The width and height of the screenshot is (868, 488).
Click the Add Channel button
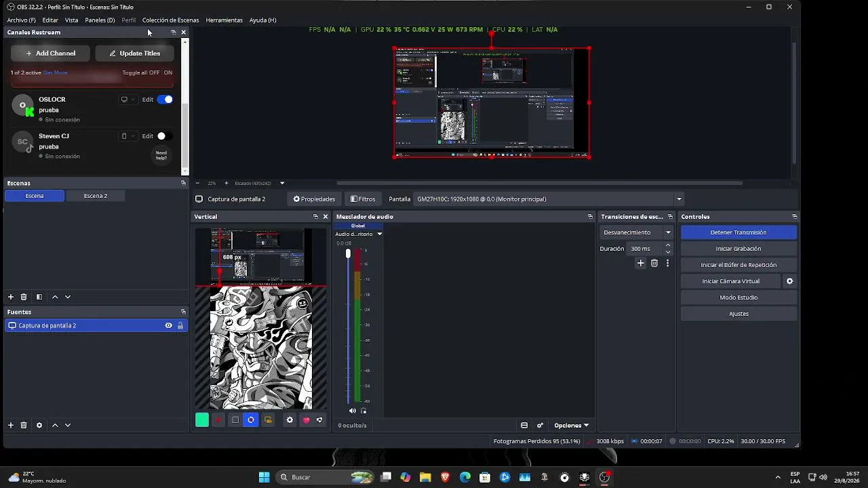click(x=50, y=53)
